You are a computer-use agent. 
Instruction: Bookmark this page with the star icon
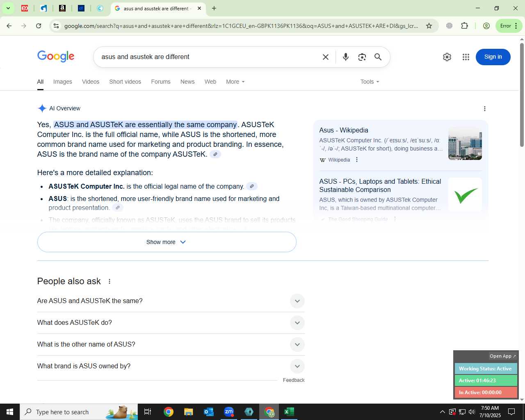pyautogui.click(x=429, y=26)
